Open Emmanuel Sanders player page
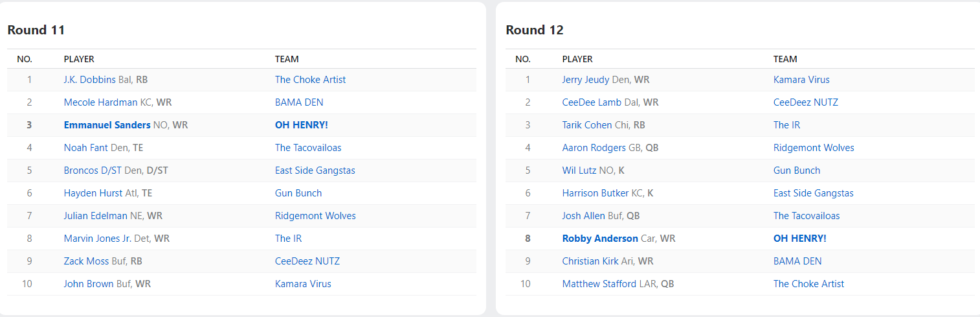This screenshot has height=317, width=980. click(x=107, y=125)
